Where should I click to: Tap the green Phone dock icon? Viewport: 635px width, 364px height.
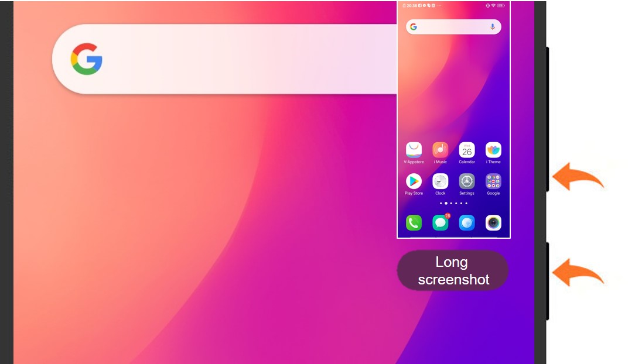point(414,222)
